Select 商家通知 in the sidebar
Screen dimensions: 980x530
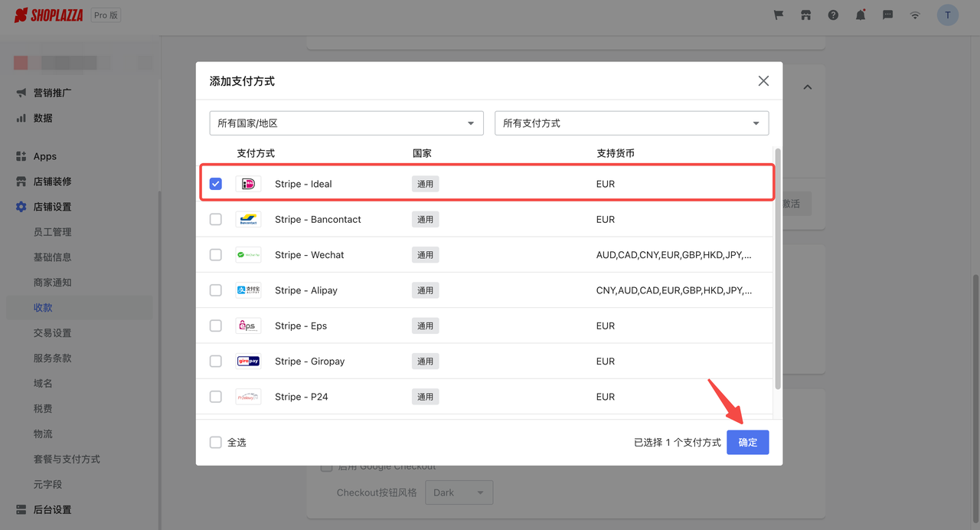pyautogui.click(x=52, y=283)
